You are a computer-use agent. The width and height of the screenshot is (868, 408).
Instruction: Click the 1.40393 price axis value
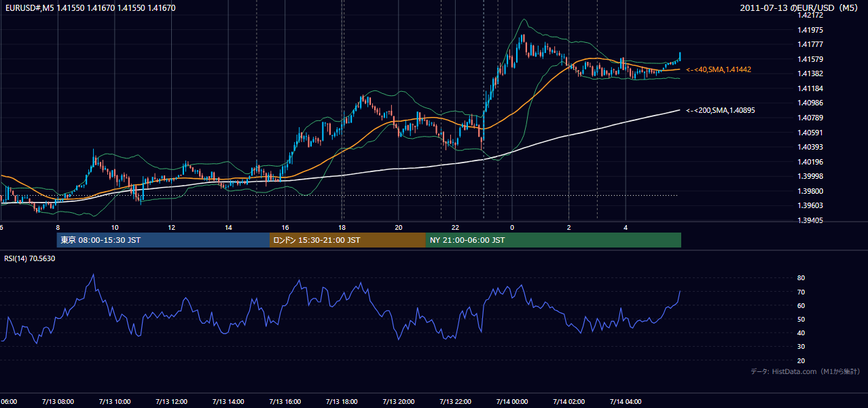point(812,147)
